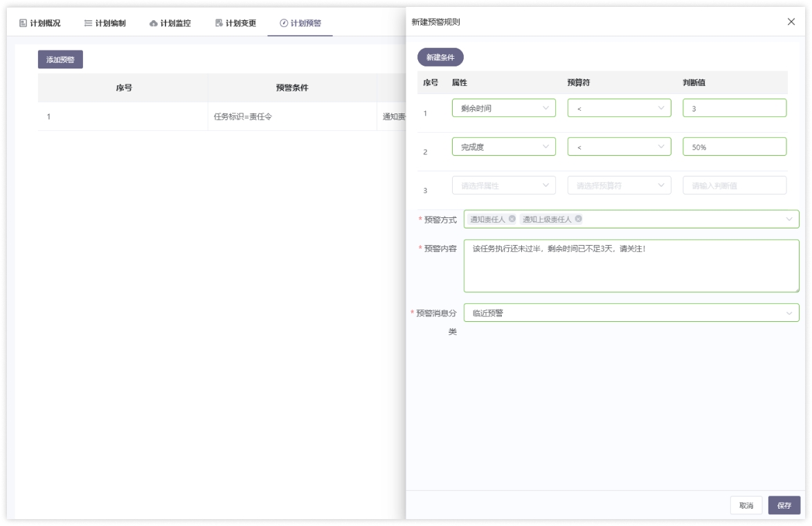Screen dimensions: 812x526
Task: Expand the 预警消息分类 临近预警 dropdown
Action: [631, 313]
